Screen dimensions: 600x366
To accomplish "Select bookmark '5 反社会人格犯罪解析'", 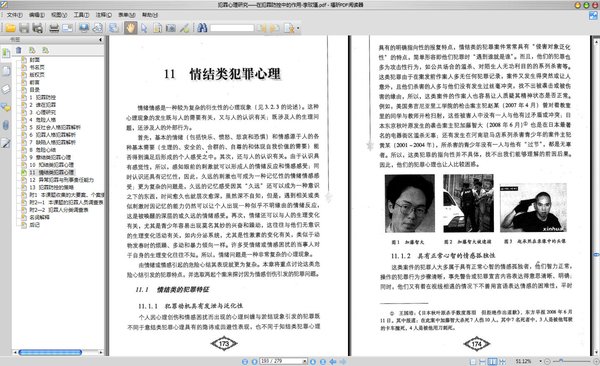I will (x=55, y=127).
